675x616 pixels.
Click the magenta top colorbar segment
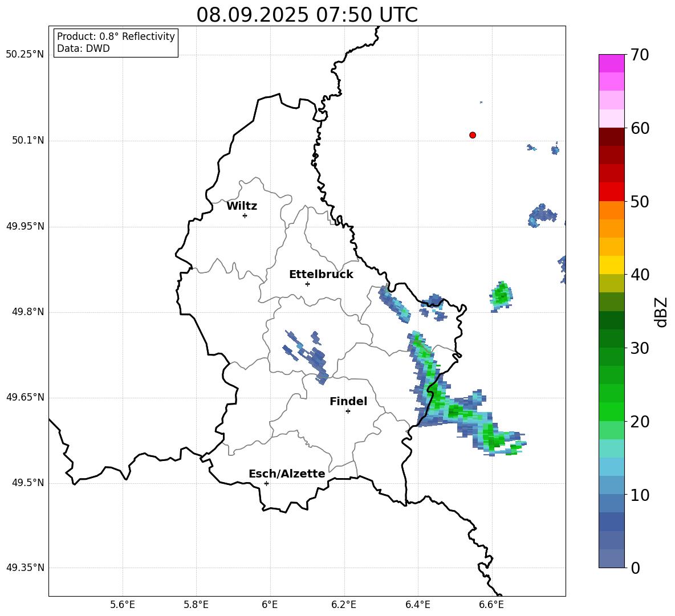[x=612, y=63]
